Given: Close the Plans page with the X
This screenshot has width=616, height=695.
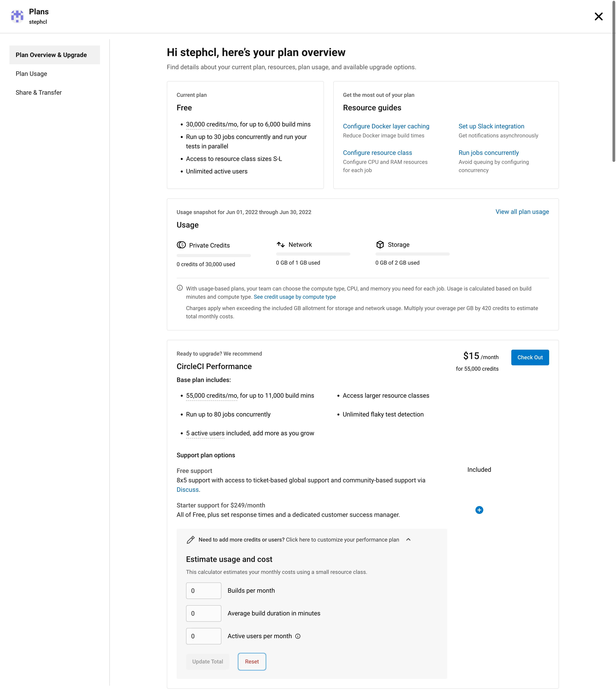Looking at the screenshot, I should point(598,16).
